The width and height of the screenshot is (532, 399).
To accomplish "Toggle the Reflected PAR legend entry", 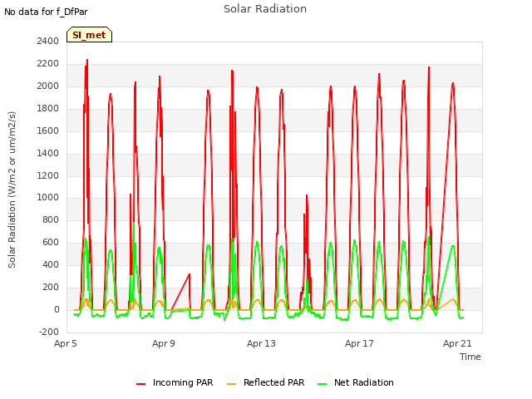I will (266, 382).
